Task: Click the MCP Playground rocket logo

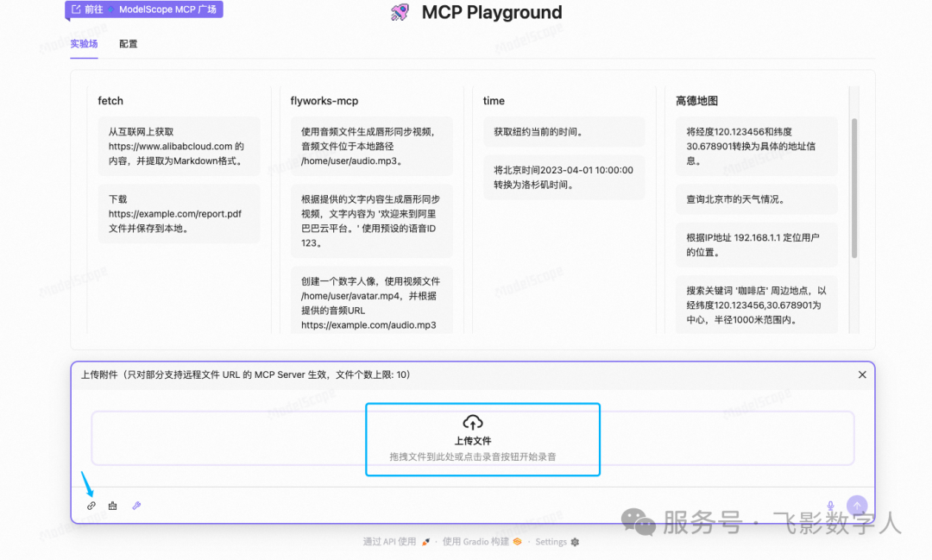Action: (400, 12)
